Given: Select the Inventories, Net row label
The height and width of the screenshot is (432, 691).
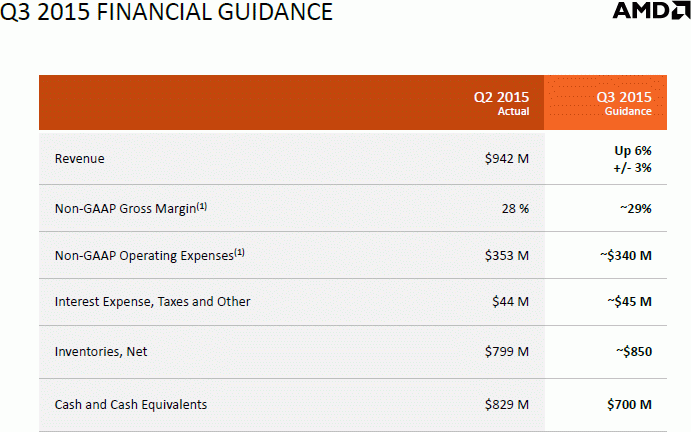Looking at the screenshot, I should (x=101, y=352).
